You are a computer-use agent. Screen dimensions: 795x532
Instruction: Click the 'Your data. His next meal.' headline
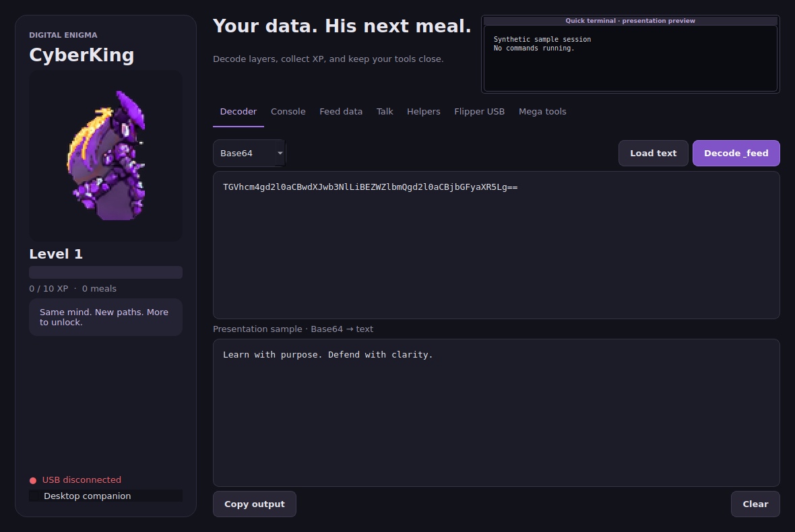[x=342, y=26]
